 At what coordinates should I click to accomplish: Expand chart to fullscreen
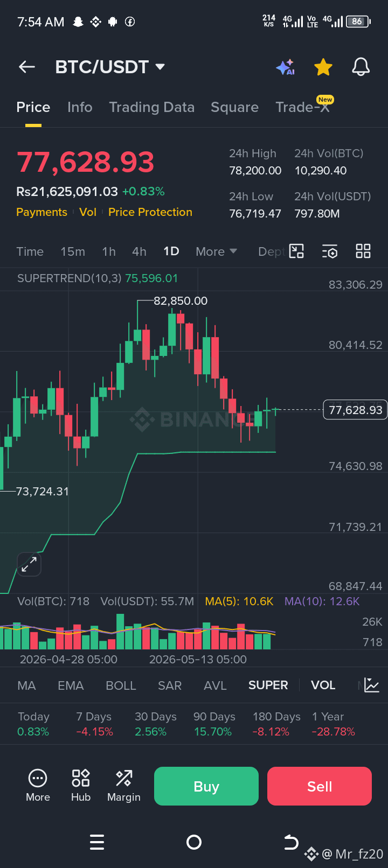point(29,564)
